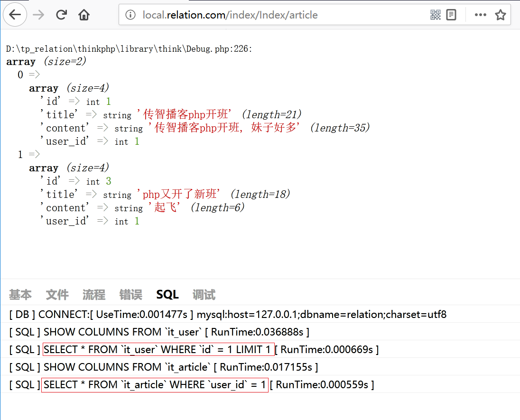The height and width of the screenshot is (420, 520).
Task: Reload the page with refresh icon
Action: click(x=61, y=15)
